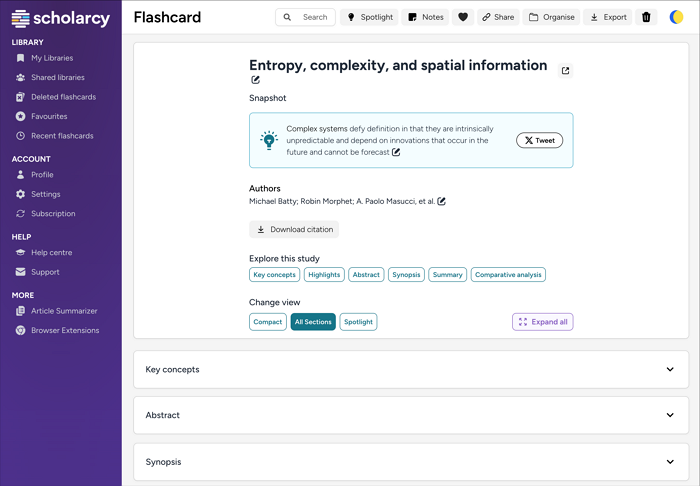The image size is (700, 486).
Task: Click the trash delete icon in toolbar
Action: coord(646,17)
